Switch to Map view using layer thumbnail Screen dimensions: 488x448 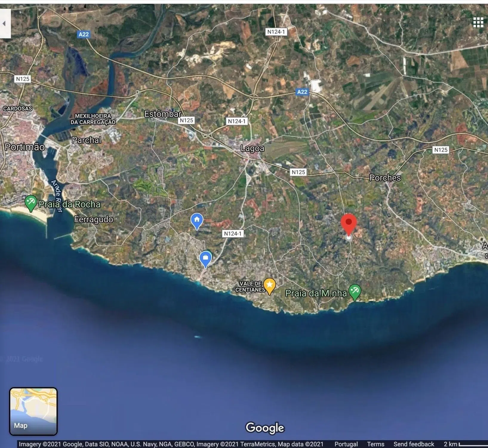pos(33,411)
